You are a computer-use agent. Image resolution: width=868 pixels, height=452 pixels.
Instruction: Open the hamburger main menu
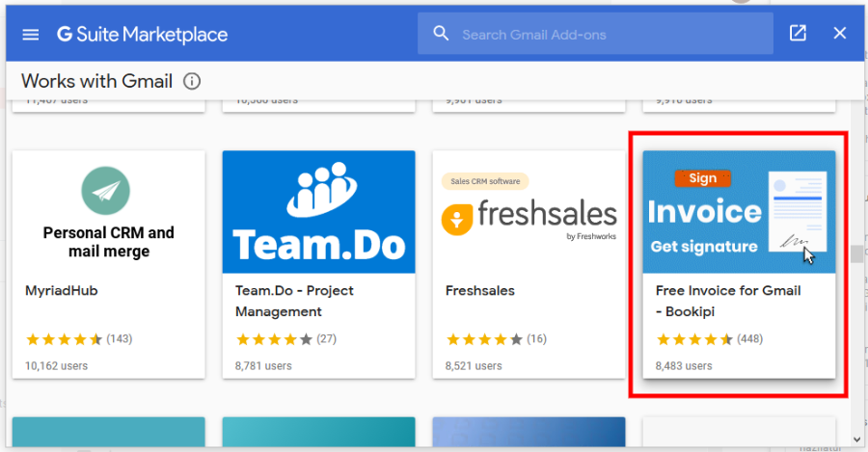point(31,35)
